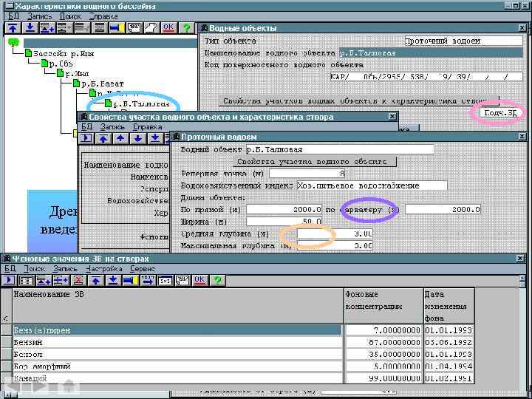Jump to first record in section properties toolbar
The width and height of the screenshot is (532, 399).
click(103, 138)
